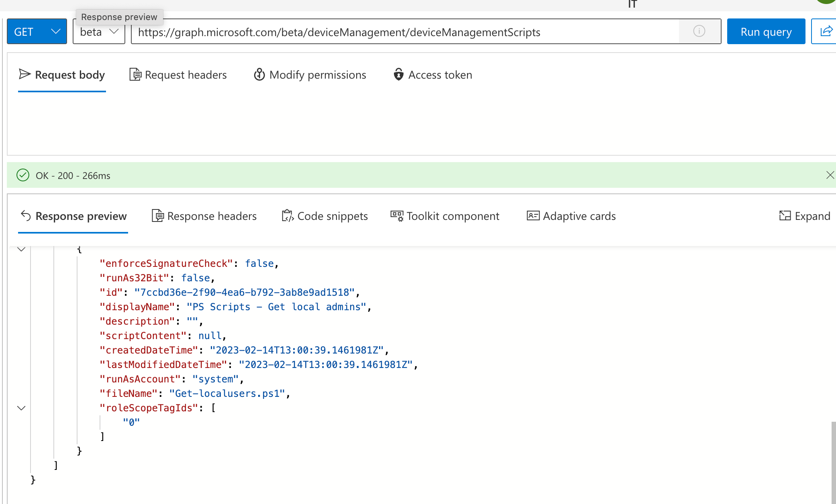Open the Adaptive cards tab
836x504 pixels.
tap(571, 216)
